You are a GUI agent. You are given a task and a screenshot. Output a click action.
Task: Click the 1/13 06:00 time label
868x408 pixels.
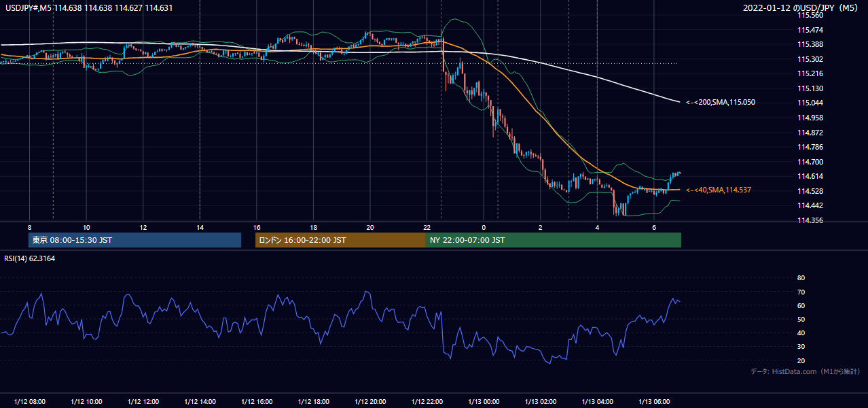[x=653, y=401]
